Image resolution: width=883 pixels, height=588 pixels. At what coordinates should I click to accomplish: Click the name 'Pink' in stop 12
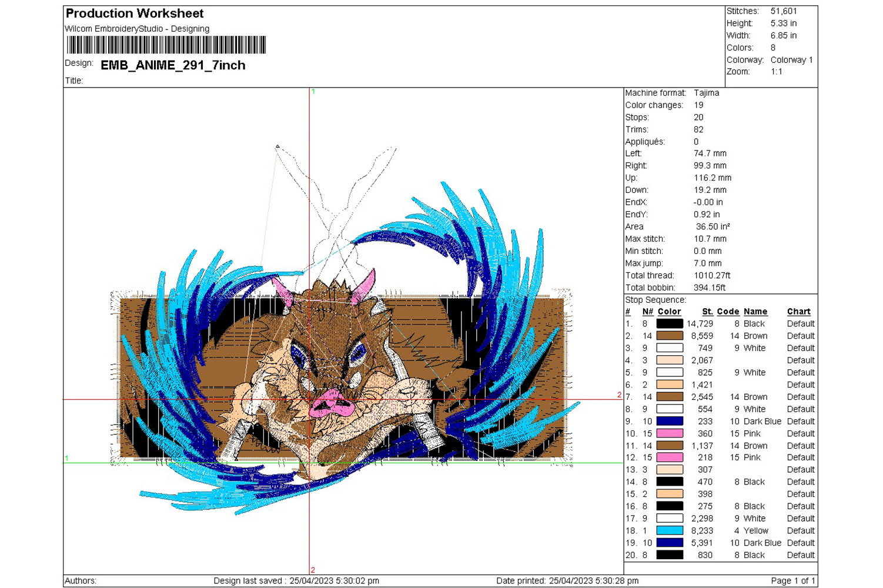pos(752,457)
